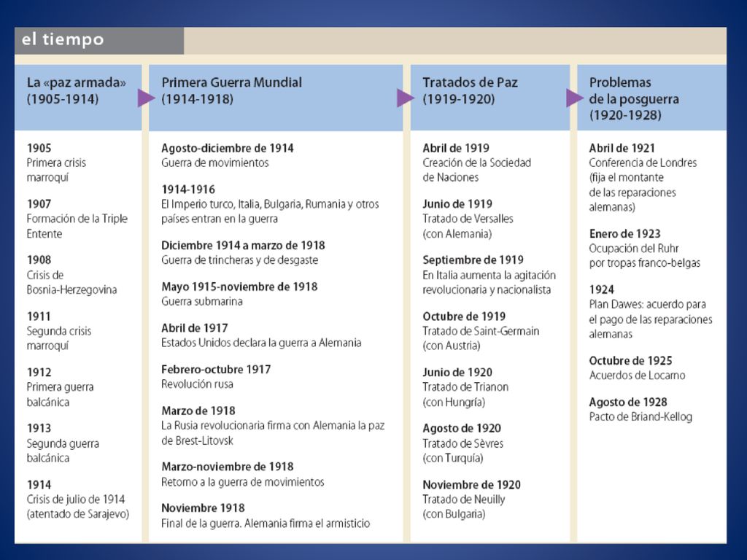The image size is (747, 560).
Task: Click 'Tratado de Saint-Germain' text
Action: pyautogui.click(x=481, y=331)
